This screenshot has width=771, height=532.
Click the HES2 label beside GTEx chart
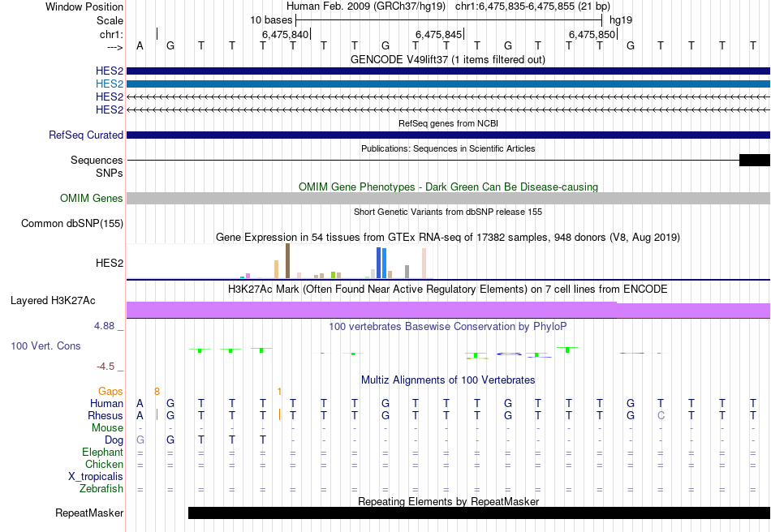point(110,264)
